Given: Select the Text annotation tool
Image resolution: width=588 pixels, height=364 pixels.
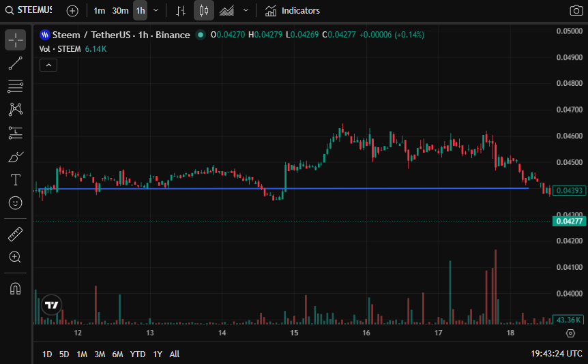Looking at the screenshot, I should tap(16, 180).
